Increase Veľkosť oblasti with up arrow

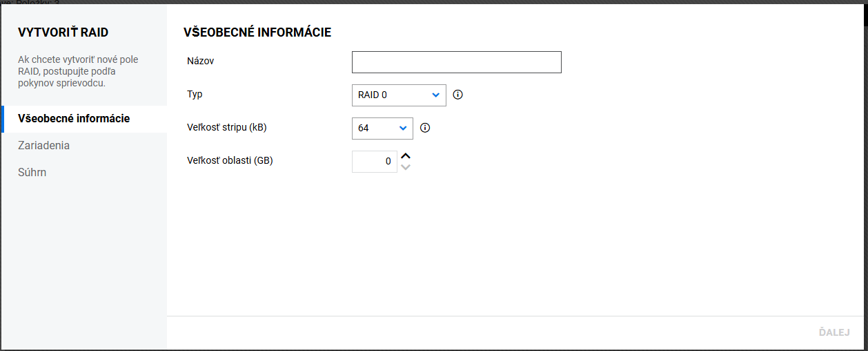pyautogui.click(x=406, y=156)
